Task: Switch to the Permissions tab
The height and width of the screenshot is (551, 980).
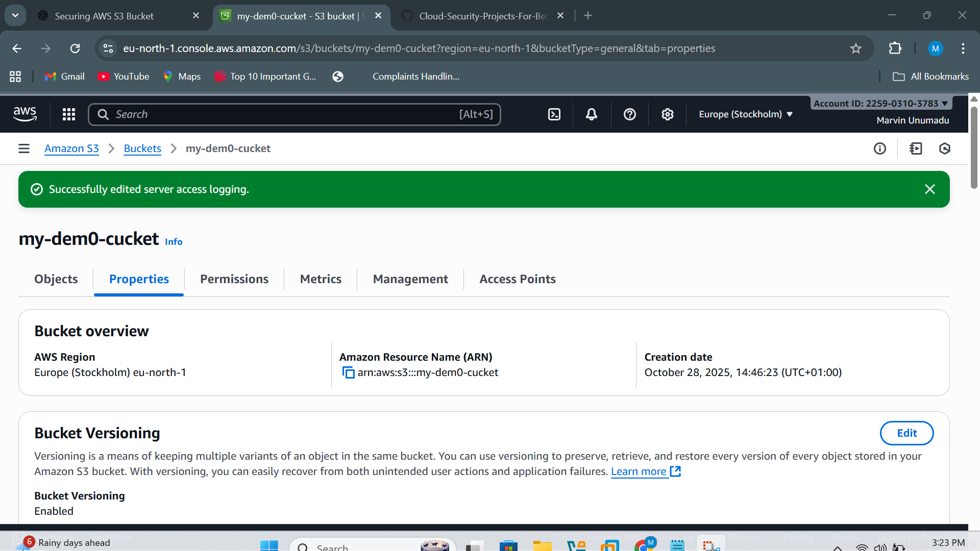Action: pos(234,279)
